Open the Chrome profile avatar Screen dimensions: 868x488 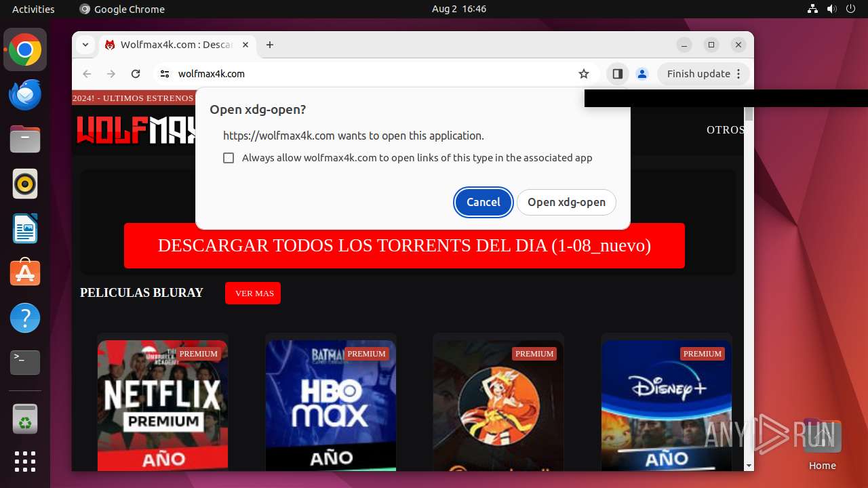click(642, 74)
